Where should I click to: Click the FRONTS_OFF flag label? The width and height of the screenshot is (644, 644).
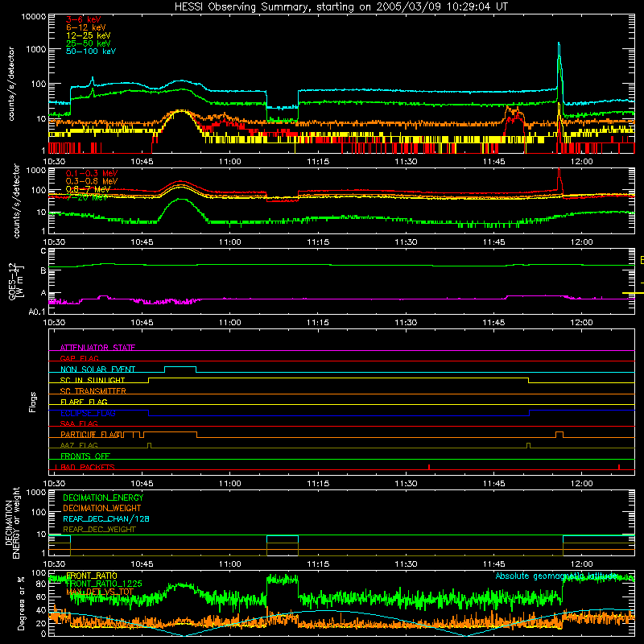pyautogui.click(x=85, y=456)
